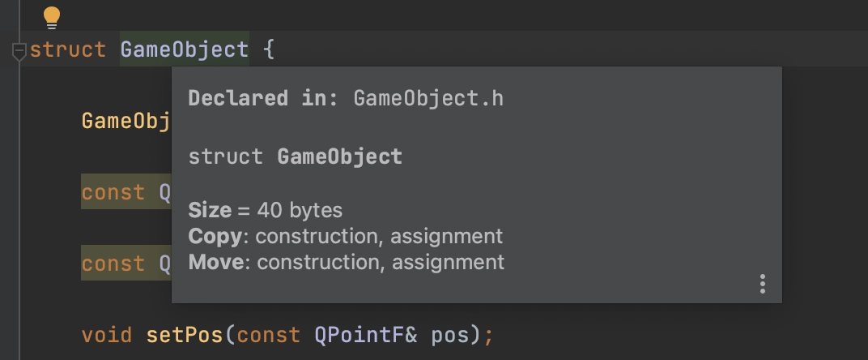Image resolution: width=868 pixels, height=360 pixels.
Task: Click the Copy: construction, assignment line
Action: click(346, 236)
